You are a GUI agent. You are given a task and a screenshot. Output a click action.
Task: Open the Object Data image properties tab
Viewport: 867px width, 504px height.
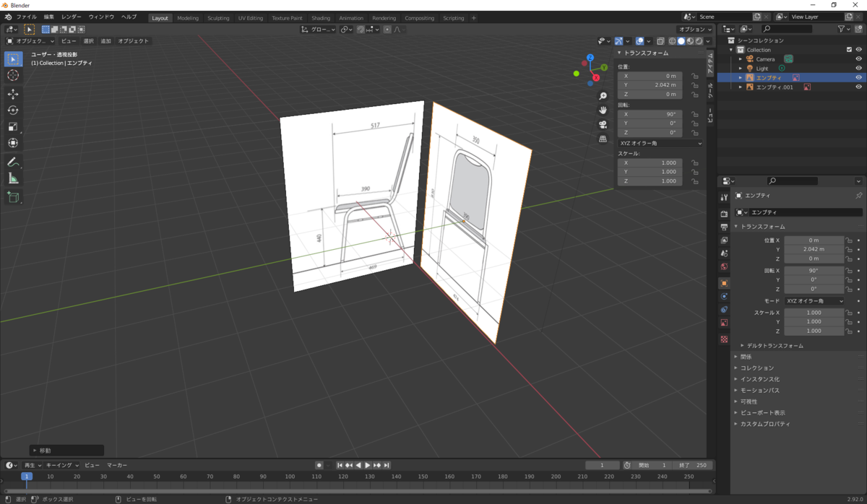(x=724, y=323)
